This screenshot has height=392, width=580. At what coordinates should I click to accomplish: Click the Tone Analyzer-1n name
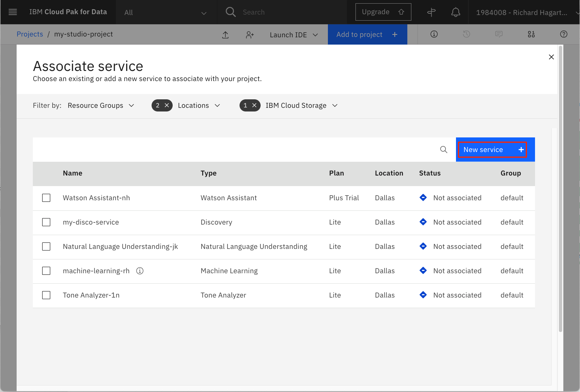pos(91,295)
